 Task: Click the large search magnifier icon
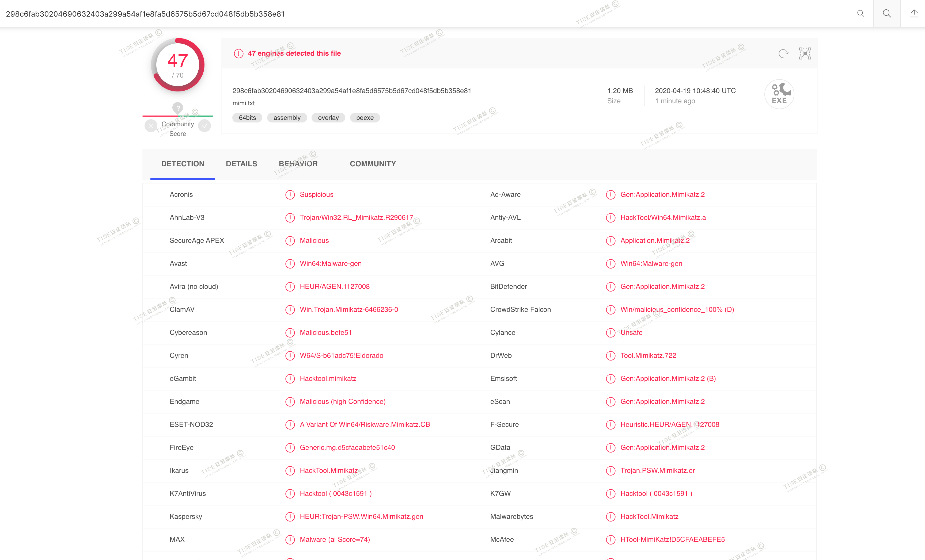coord(887,13)
